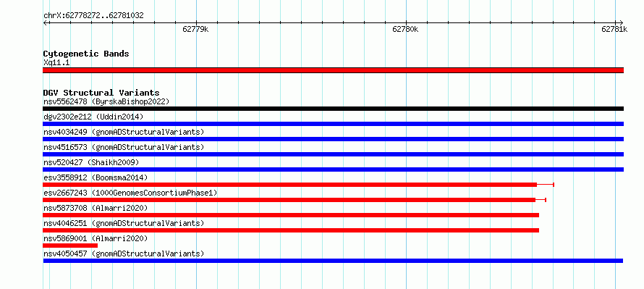Click the short red nsv5869001 bar
The width and height of the screenshot is (644, 289).
click(x=70, y=246)
